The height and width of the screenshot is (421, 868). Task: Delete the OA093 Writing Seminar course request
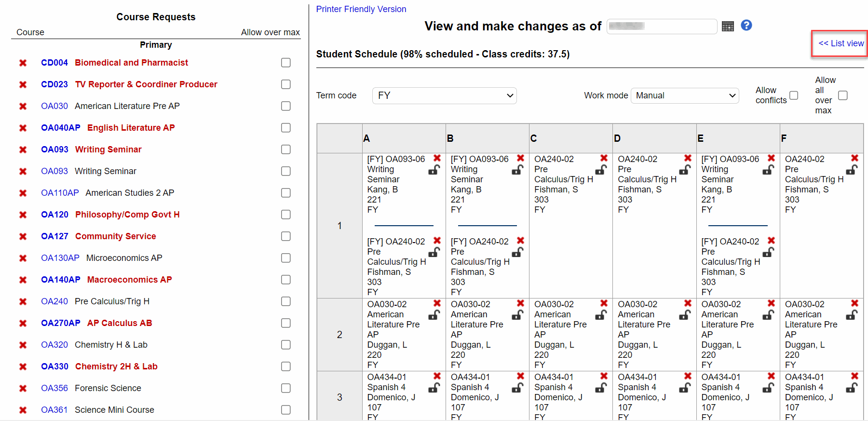23,149
